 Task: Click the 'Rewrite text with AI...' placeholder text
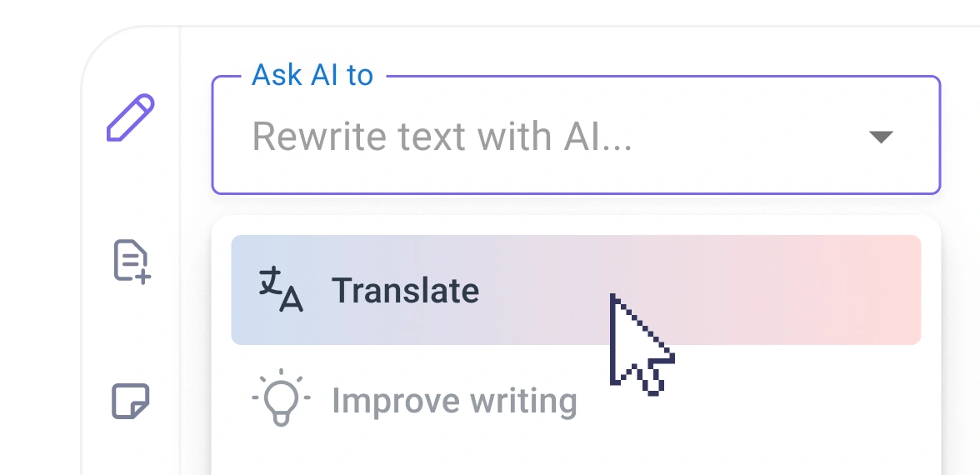(x=442, y=137)
